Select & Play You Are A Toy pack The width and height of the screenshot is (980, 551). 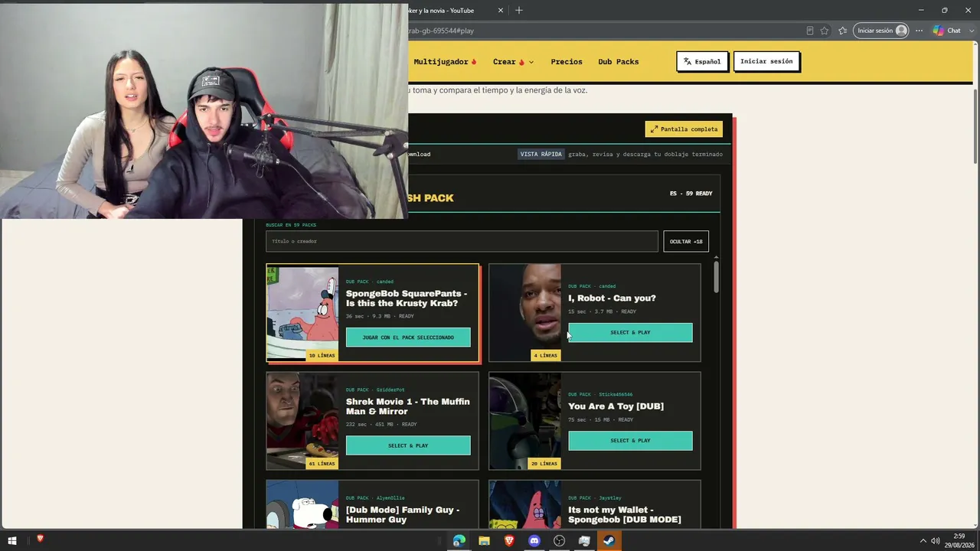coord(630,441)
